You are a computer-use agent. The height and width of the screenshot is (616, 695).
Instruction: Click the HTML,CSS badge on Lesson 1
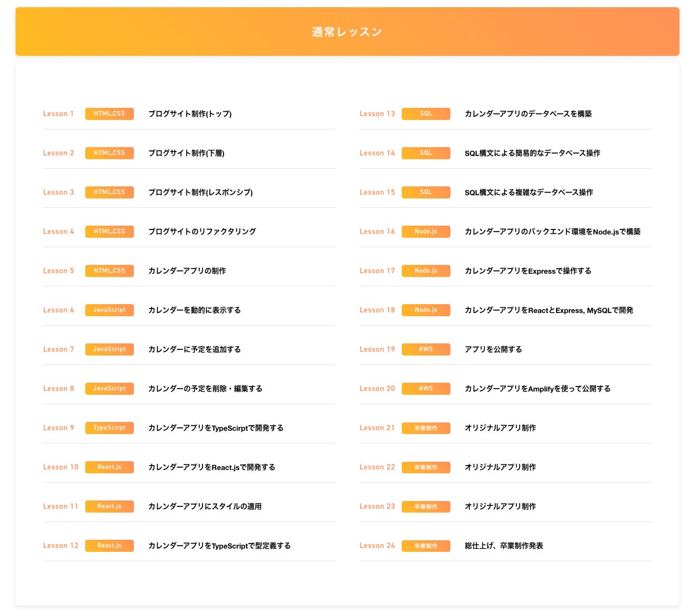click(x=110, y=114)
